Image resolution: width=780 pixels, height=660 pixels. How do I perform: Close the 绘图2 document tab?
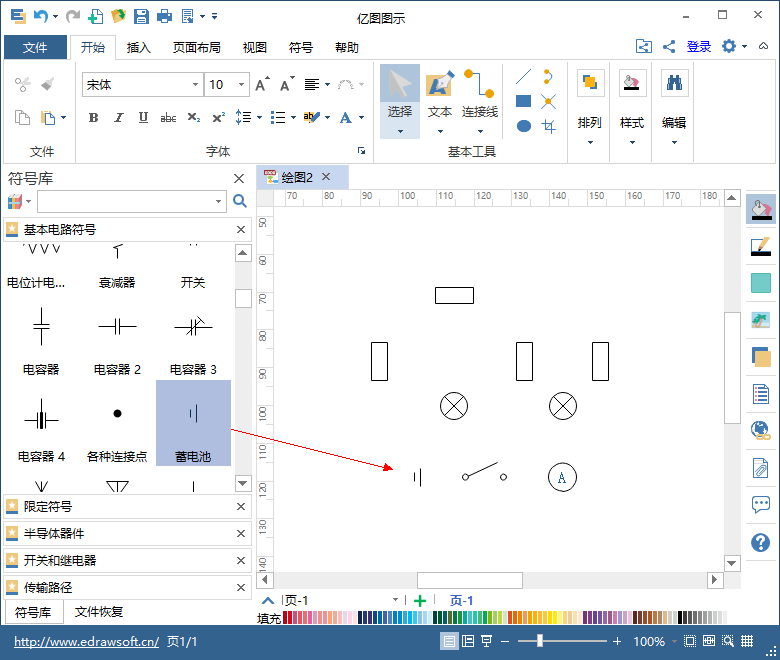326,177
